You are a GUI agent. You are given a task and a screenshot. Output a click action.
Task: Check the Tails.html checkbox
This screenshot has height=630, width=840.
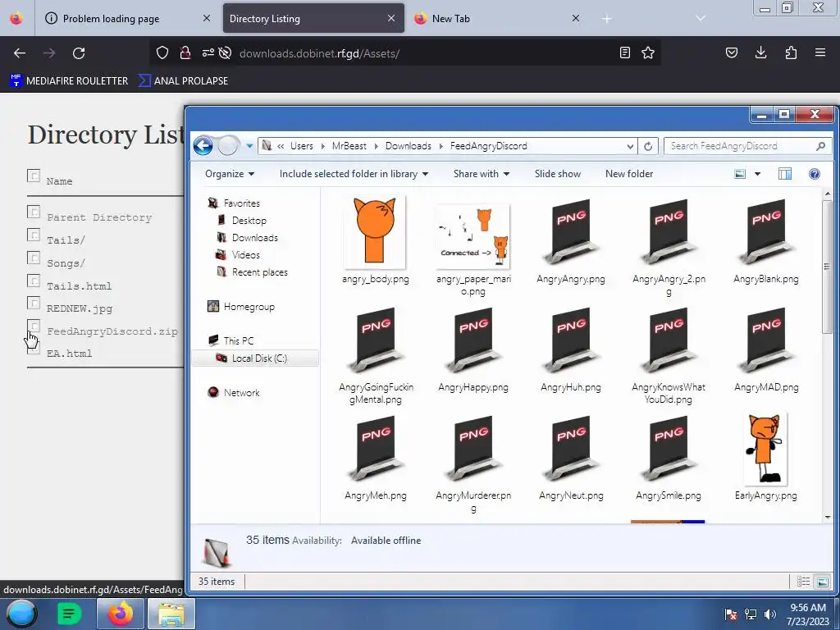[x=34, y=281]
